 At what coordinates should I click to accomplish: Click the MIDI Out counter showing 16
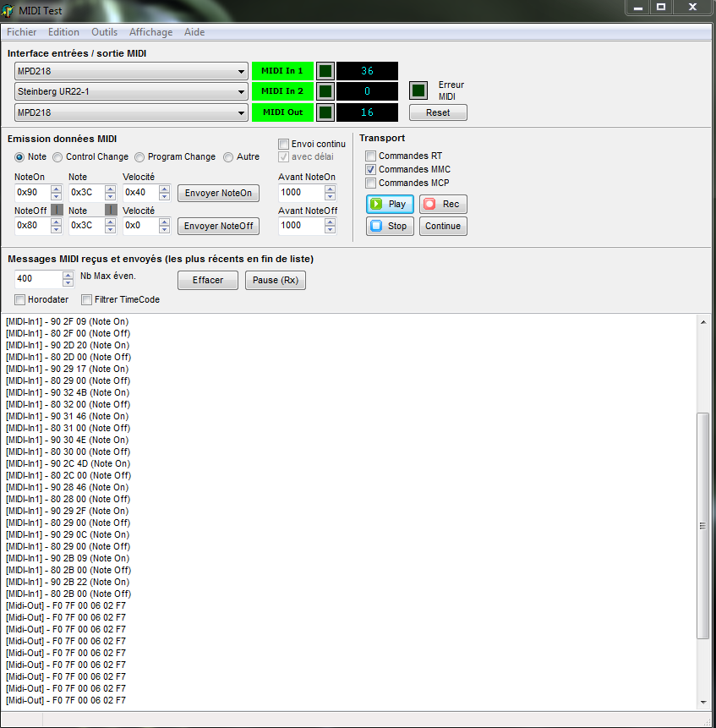[367, 112]
